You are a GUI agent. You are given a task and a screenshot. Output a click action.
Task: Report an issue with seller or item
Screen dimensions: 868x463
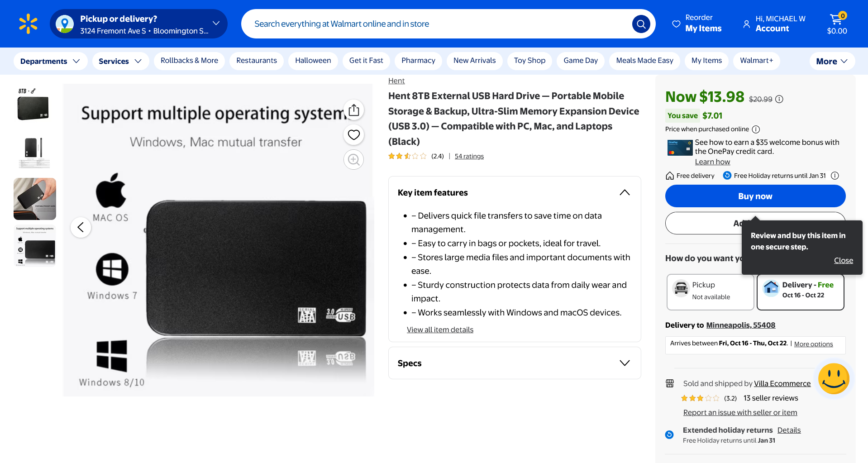click(740, 412)
